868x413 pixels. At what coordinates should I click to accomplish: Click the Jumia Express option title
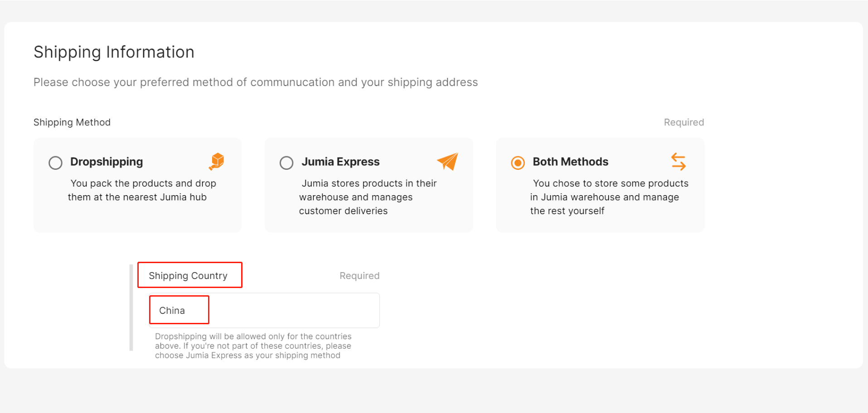click(x=340, y=162)
